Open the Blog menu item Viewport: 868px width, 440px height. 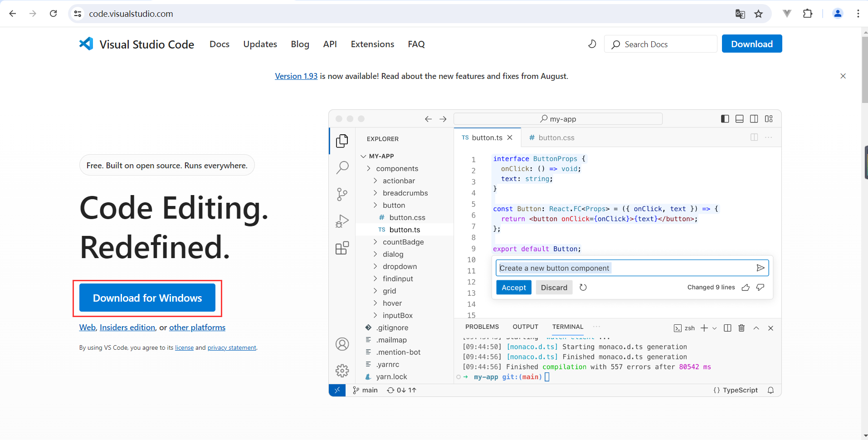point(300,44)
